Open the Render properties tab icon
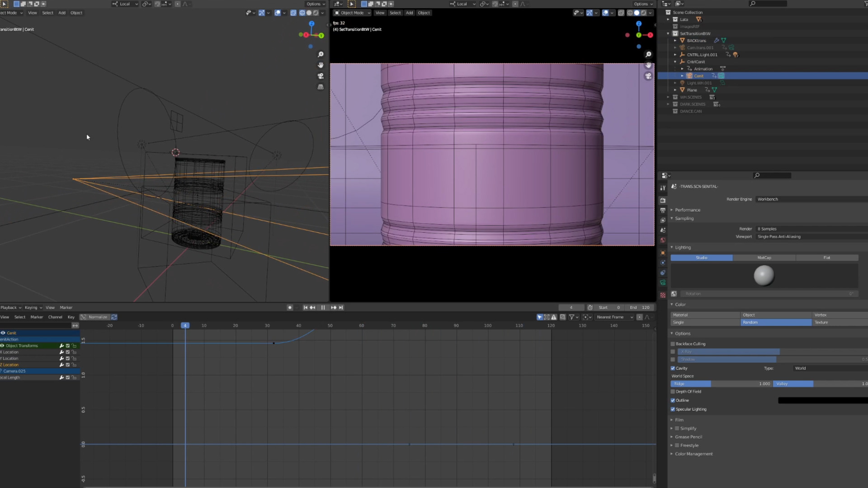Image resolution: width=868 pixels, height=488 pixels. tap(663, 200)
